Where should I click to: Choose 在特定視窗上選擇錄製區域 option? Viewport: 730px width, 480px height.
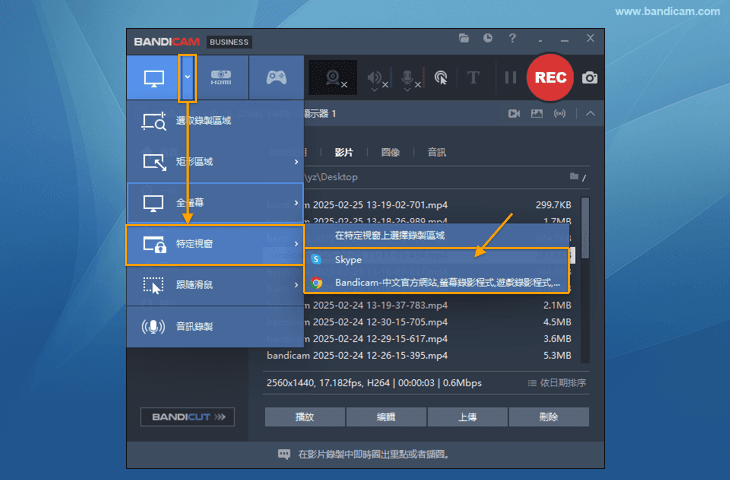pos(437,236)
